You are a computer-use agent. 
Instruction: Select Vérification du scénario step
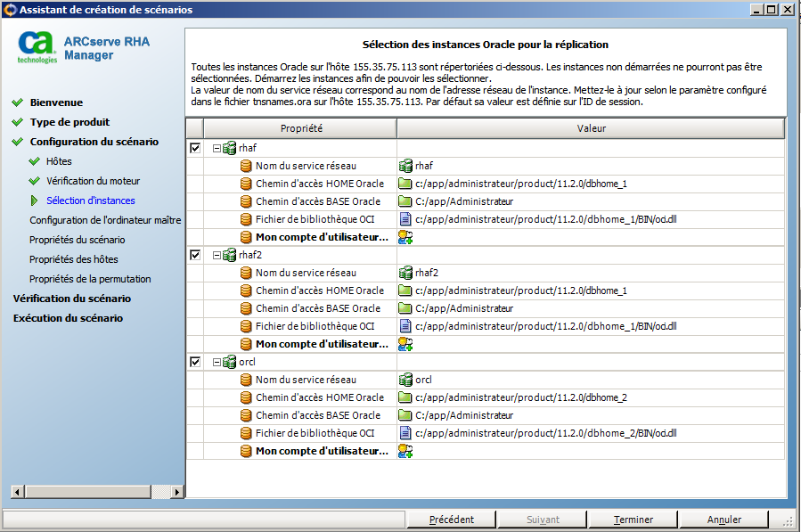(72, 299)
